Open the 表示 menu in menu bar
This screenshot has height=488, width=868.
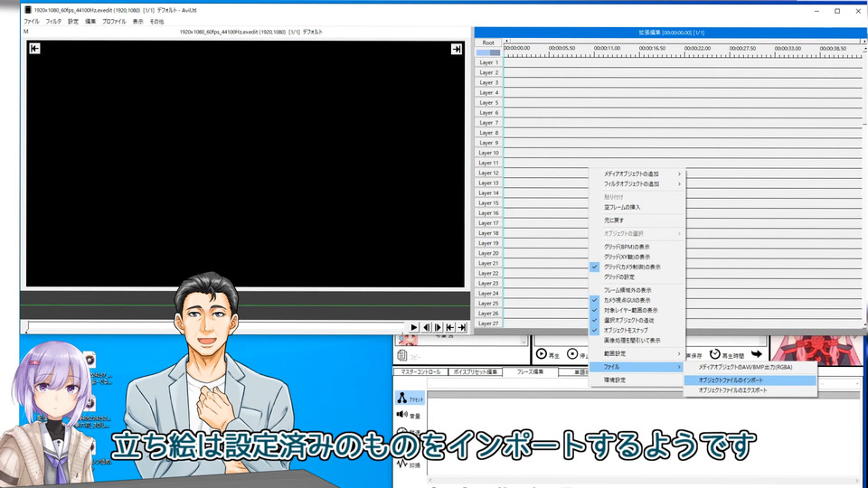(x=137, y=22)
